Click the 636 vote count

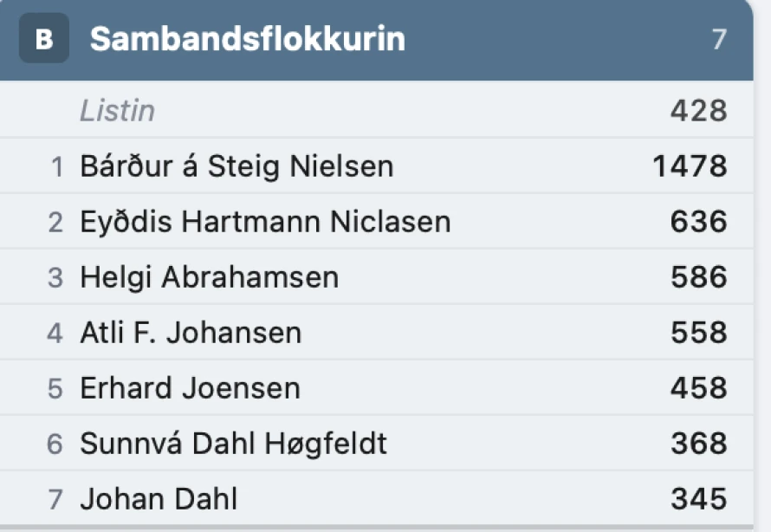tap(698, 222)
